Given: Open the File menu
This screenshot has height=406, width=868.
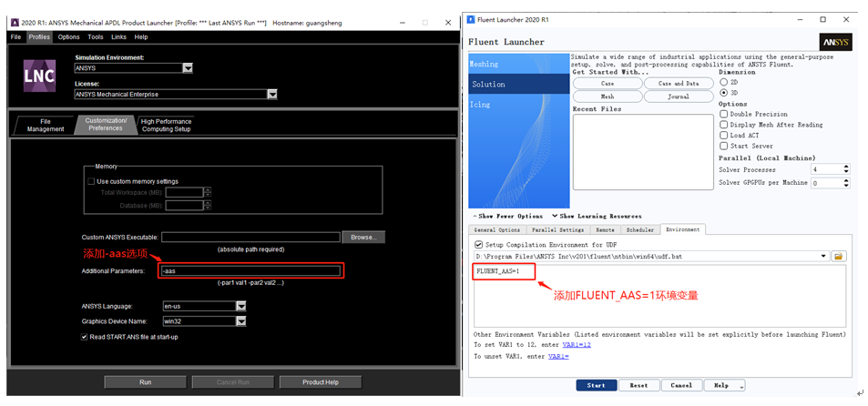Looking at the screenshot, I should 15,37.
